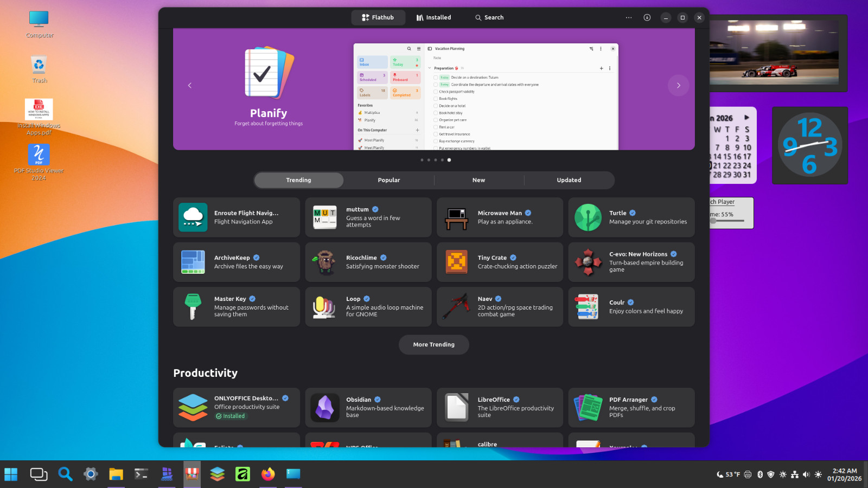This screenshot has width=868, height=488.
Task: Open the Coulr colors app card
Action: point(631,307)
